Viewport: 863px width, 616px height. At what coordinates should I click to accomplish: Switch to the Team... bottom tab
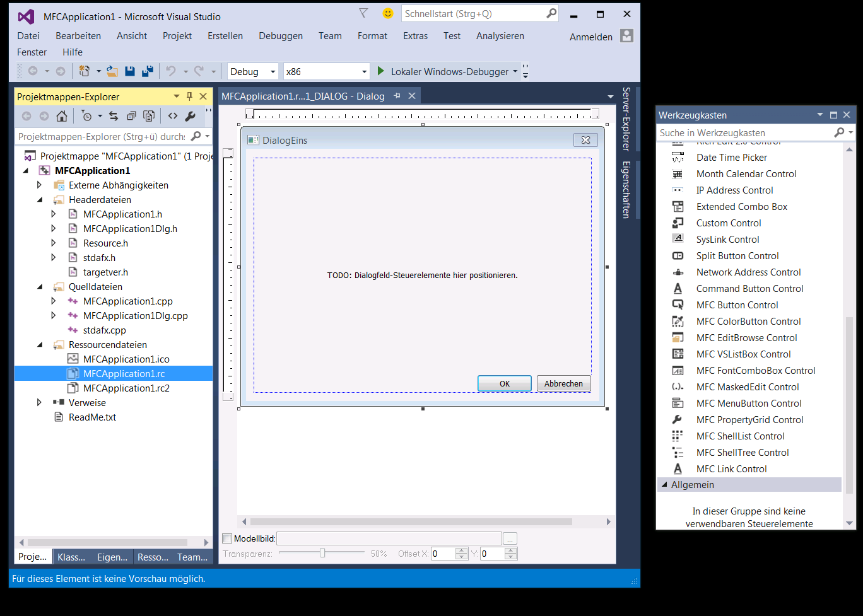point(192,557)
